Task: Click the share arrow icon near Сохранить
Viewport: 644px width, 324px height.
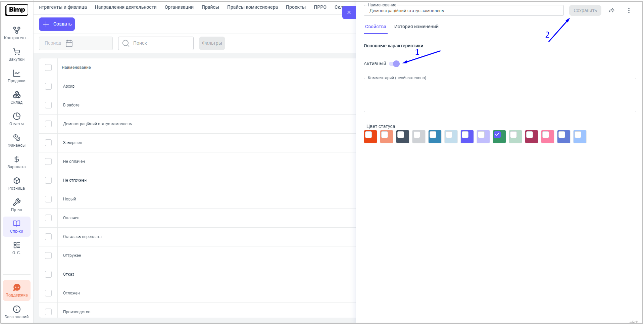Action: (x=611, y=10)
